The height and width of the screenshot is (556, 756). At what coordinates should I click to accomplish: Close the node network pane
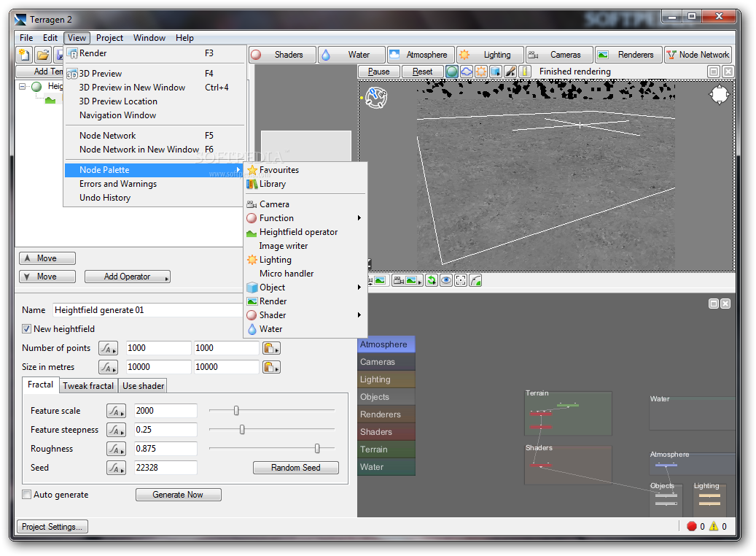[x=725, y=304]
